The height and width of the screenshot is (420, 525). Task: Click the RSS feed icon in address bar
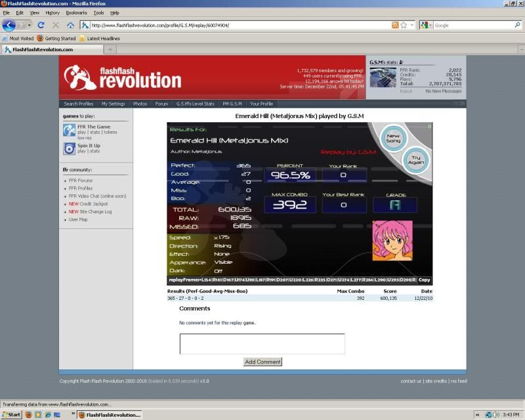(395, 25)
